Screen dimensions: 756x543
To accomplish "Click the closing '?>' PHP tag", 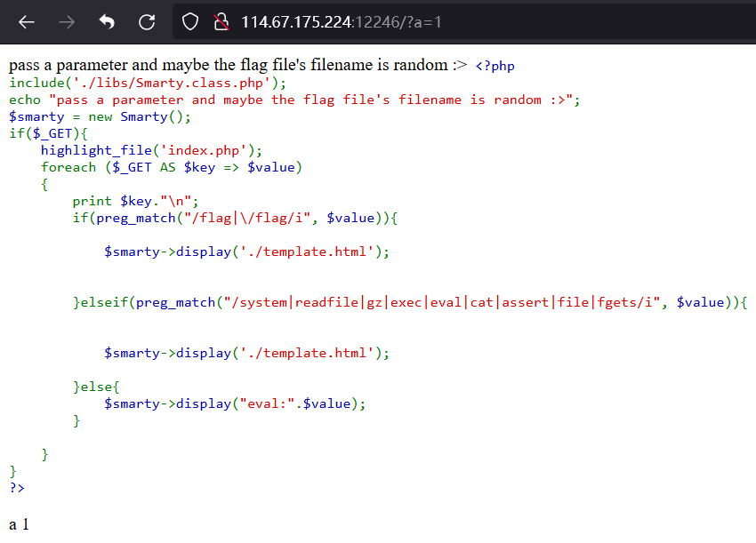I will (15, 487).
